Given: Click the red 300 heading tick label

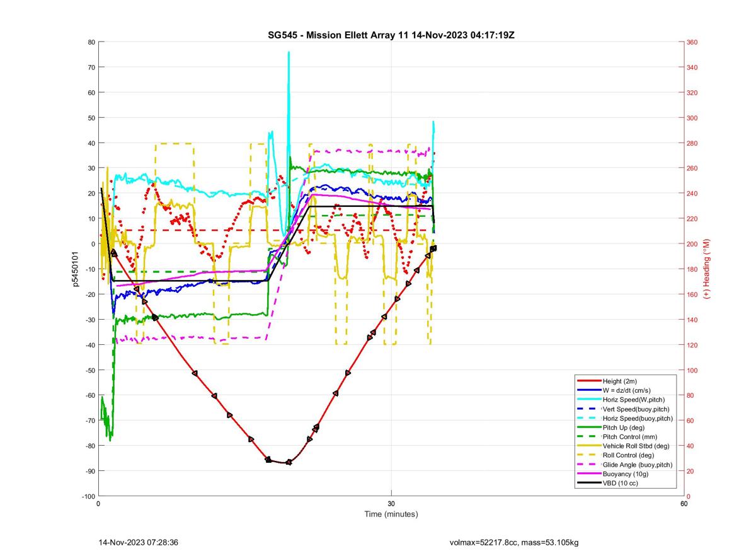Looking at the screenshot, I should click(x=693, y=118).
